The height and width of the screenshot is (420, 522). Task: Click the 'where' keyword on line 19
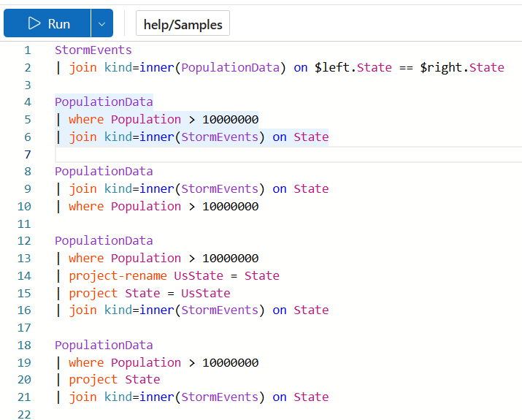(x=86, y=363)
